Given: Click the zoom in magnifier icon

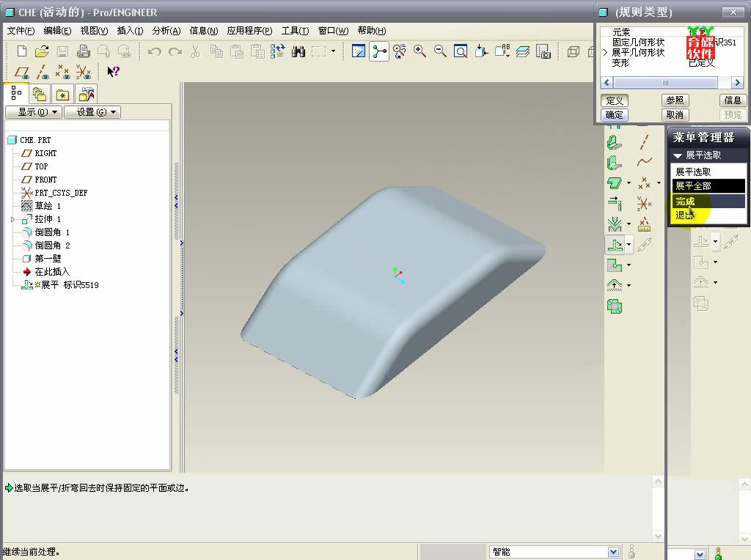Looking at the screenshot, I should point(420,51).
